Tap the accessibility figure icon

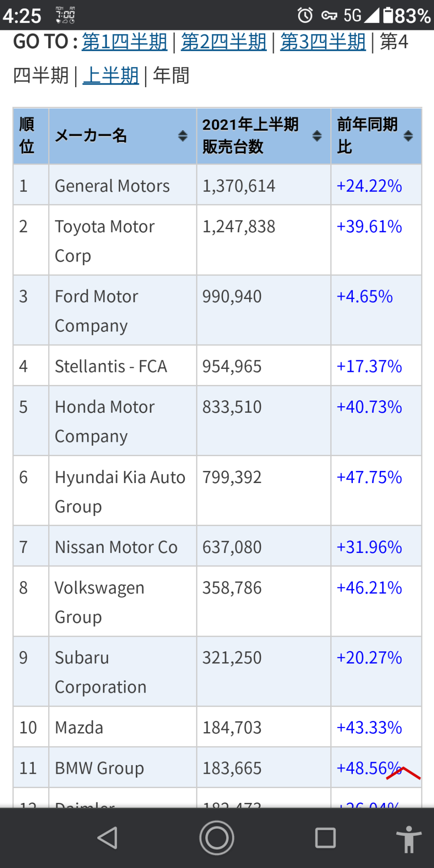coord(408,839)
